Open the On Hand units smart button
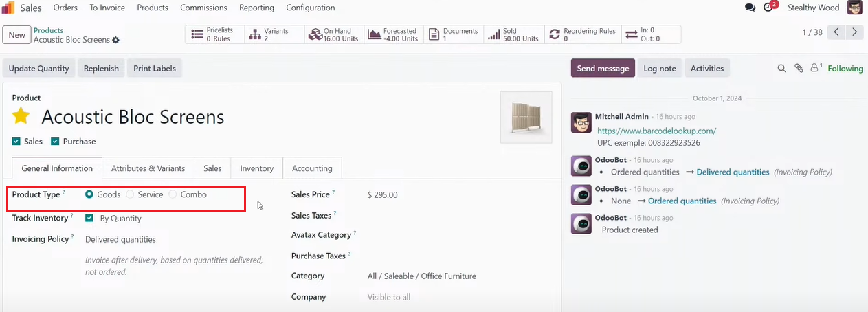The image size is (868, 312). coord(334,34)
